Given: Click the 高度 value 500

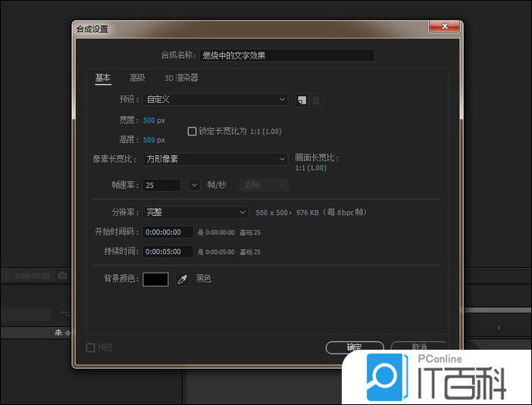Looking at the screenshot, I should pos(149,139).
